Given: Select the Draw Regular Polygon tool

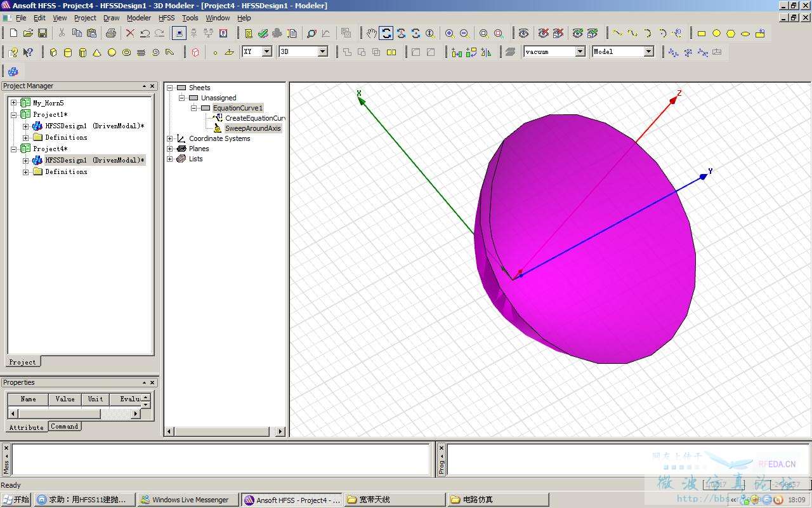Looking at the screenshot, I should (x=731, y=33).
